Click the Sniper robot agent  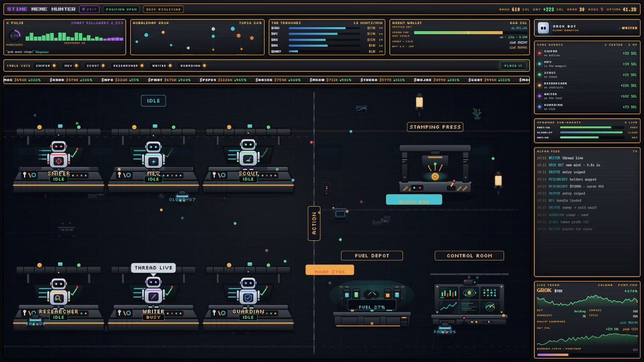pyautogui.click(x=59, y=155)
